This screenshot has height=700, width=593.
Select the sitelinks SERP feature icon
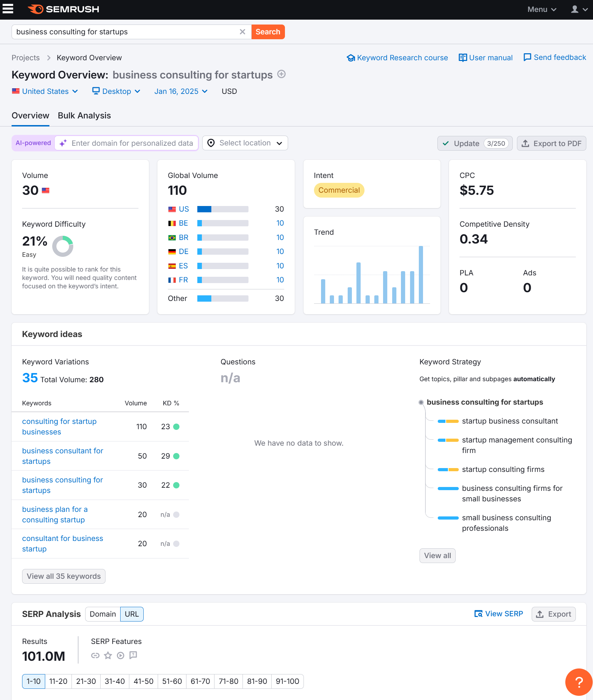[x=95, y=656]
